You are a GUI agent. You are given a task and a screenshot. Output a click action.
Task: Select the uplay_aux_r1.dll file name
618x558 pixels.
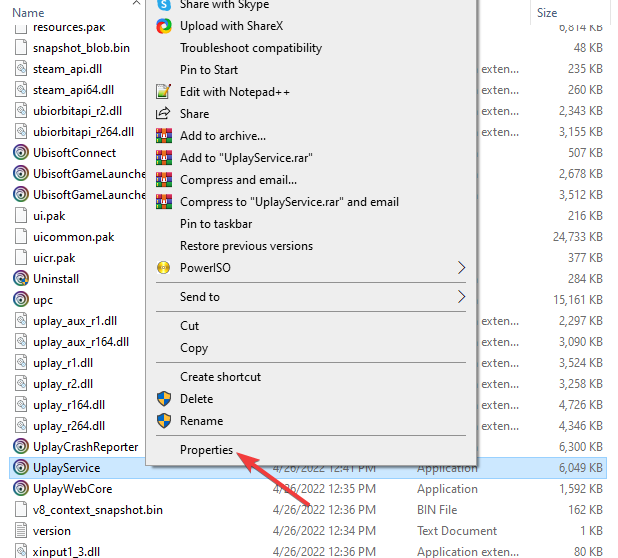click(75, 321)
